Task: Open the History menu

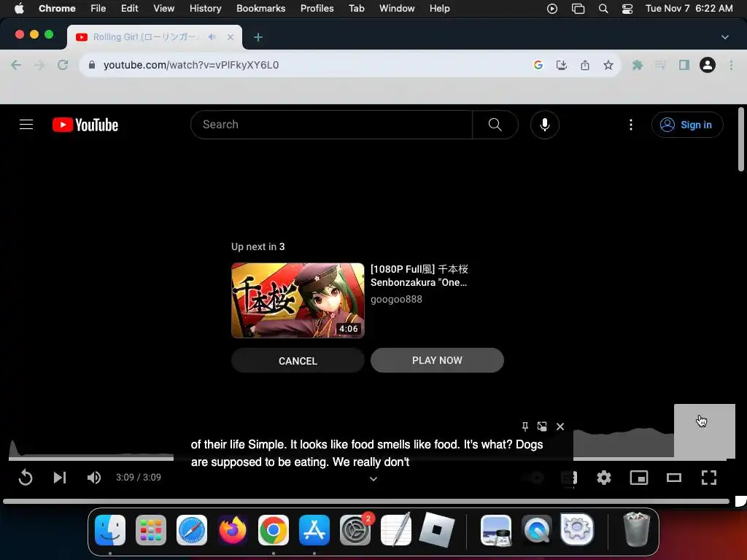Action: (205, 8)
